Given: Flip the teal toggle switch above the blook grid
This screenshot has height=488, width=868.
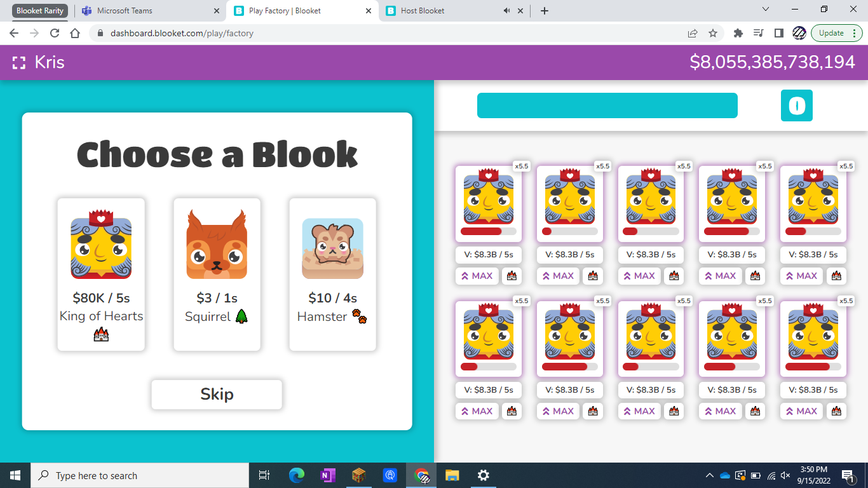Looking at the screenshot, I should (x=796, y=105).
